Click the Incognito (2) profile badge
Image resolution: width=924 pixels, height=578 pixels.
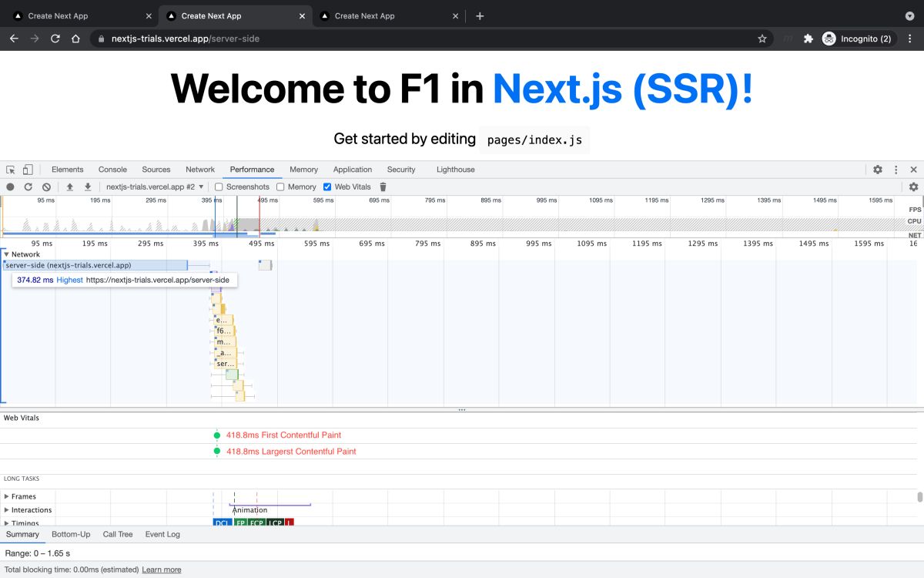point(857,39)
